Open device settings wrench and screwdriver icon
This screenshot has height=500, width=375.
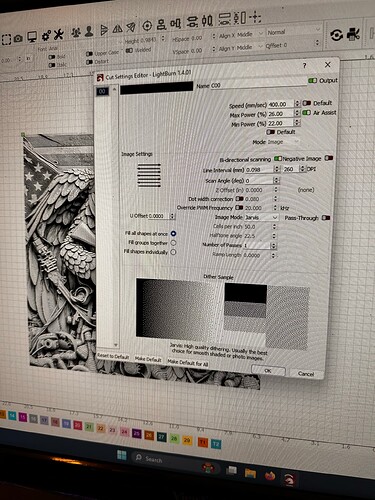click(x=59, y=34)
